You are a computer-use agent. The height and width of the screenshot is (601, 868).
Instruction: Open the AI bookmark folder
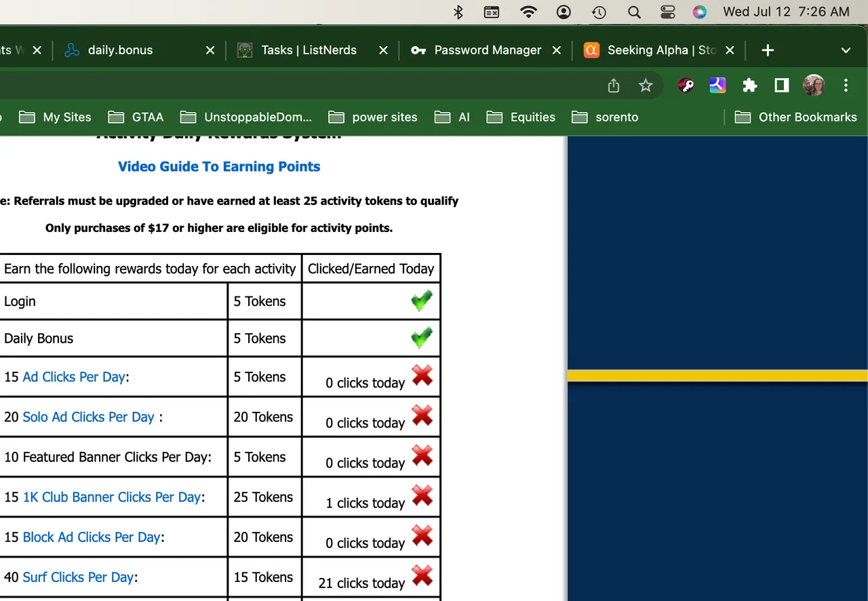[x=452, y=117]
